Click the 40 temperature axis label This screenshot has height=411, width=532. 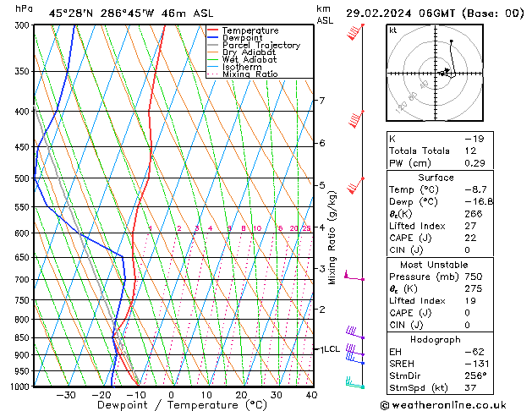[311, 395]
